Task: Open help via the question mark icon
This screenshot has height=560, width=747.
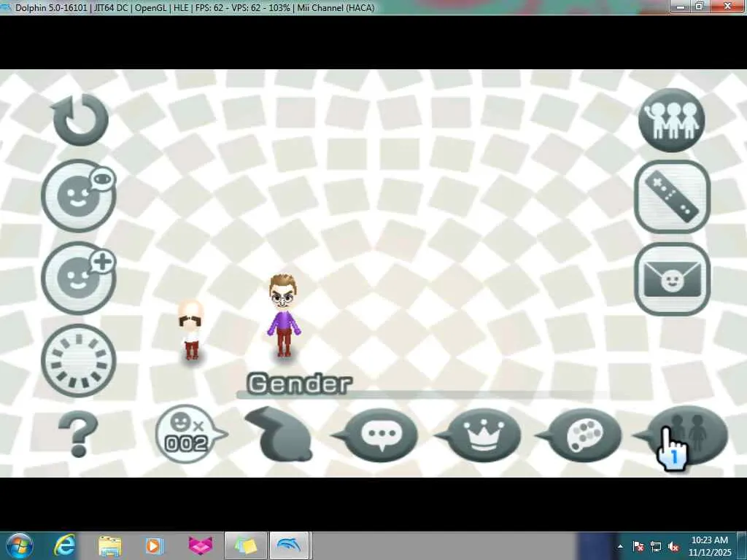Action: pos(78,434)
